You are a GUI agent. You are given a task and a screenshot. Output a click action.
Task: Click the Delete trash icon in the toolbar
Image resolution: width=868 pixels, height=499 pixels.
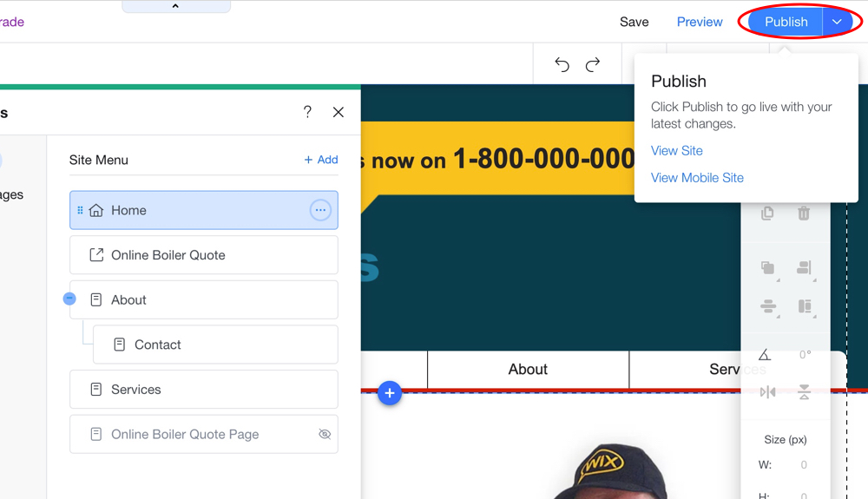pyautogui.click(x=804, y=213)
